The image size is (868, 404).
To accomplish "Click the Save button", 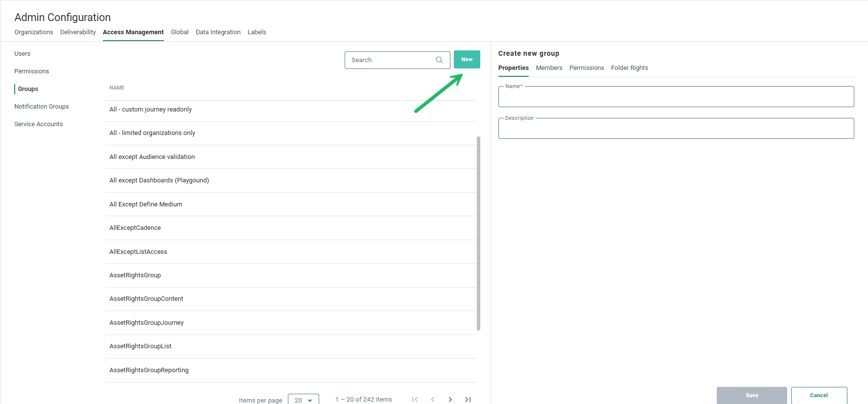I will coord(751,395).
